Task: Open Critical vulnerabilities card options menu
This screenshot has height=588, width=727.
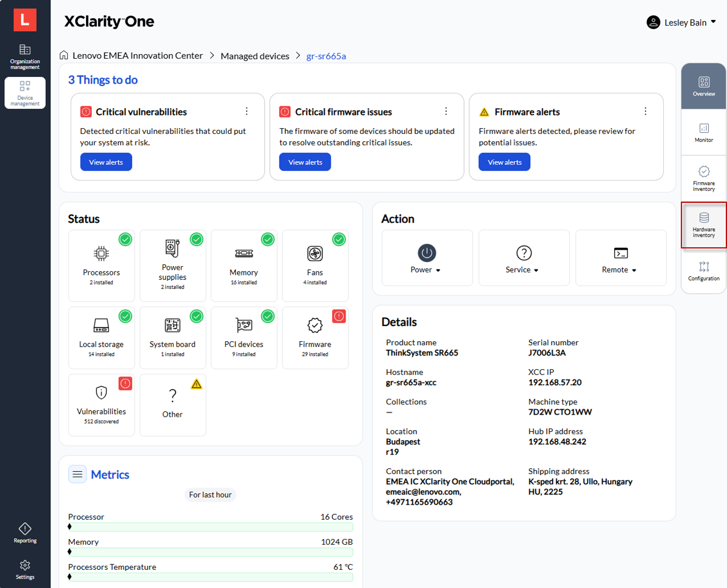Action: coord(246,112)
